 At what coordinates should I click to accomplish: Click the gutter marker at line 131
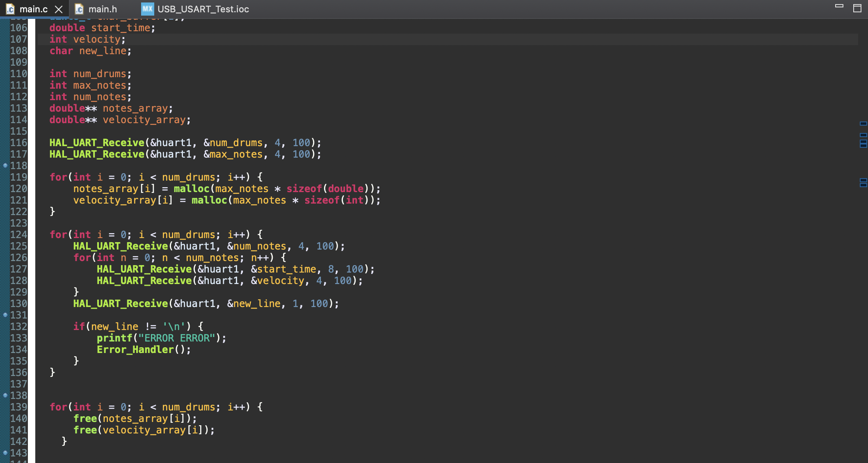click(5, 315)
